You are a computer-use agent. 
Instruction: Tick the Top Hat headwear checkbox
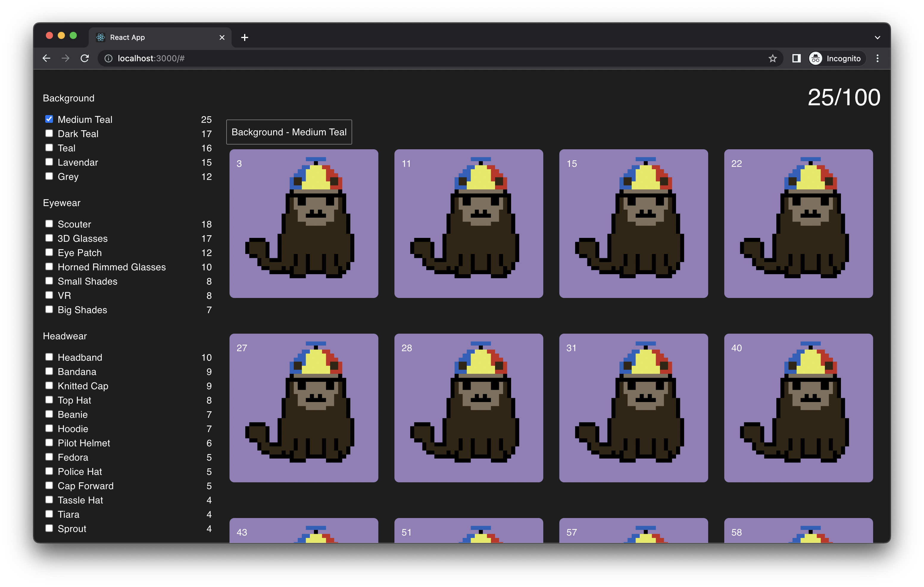point(49,400)
